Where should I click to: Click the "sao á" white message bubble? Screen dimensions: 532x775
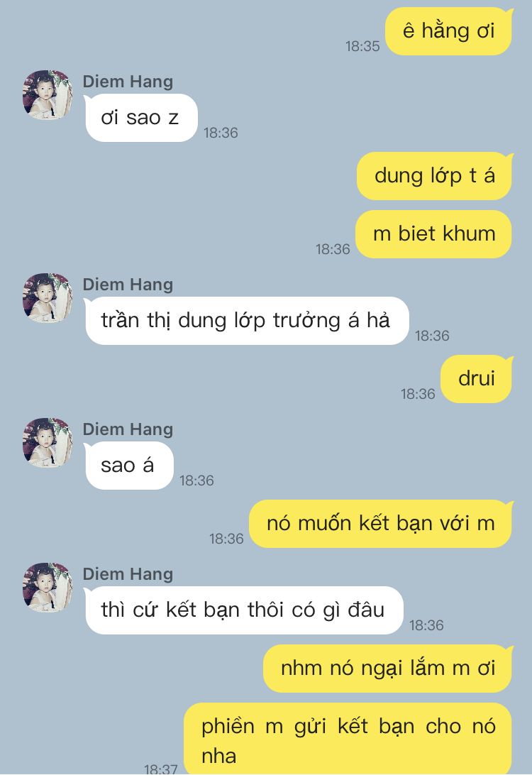(x=128, y=466)
